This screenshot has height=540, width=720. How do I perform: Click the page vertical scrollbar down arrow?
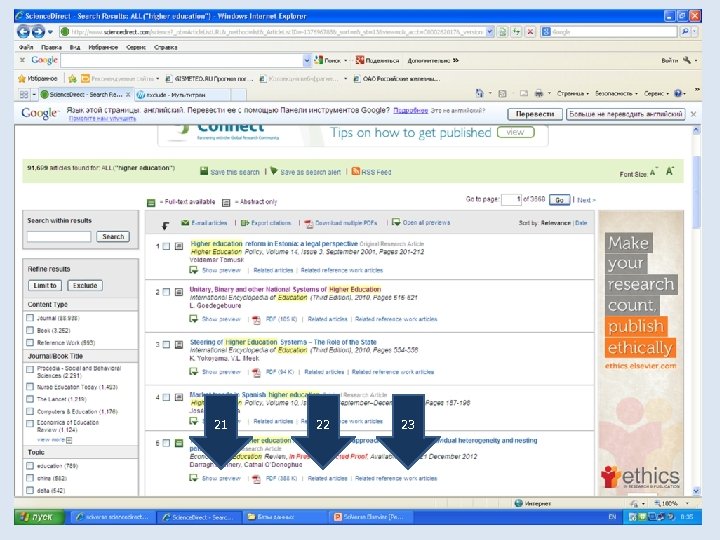tap(696, 491)
